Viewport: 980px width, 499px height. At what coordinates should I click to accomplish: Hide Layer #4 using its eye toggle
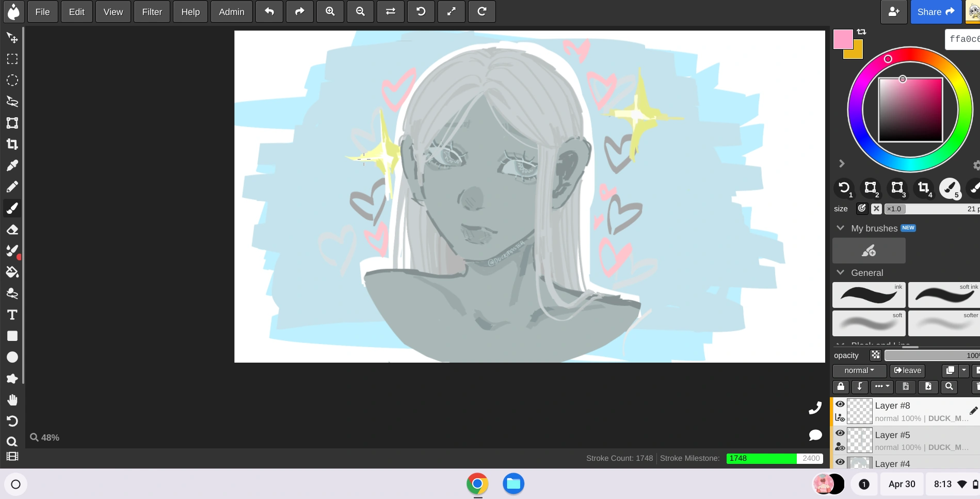840,462
